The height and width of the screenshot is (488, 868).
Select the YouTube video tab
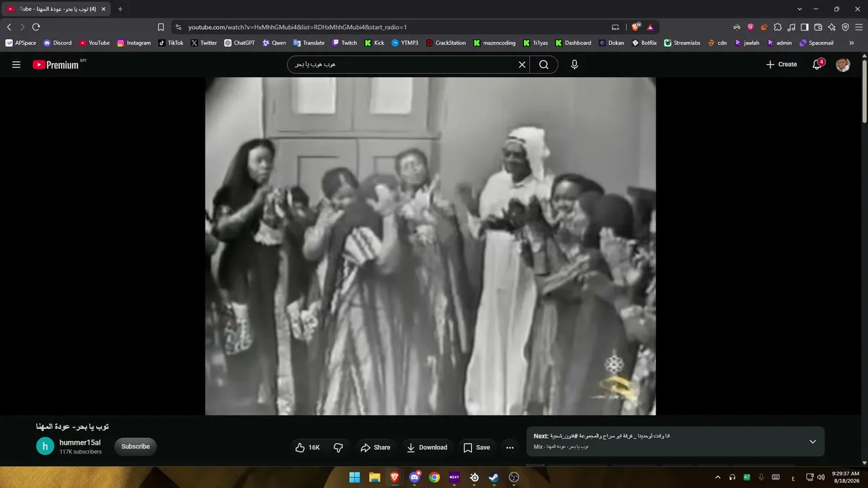tap(56, 9)
